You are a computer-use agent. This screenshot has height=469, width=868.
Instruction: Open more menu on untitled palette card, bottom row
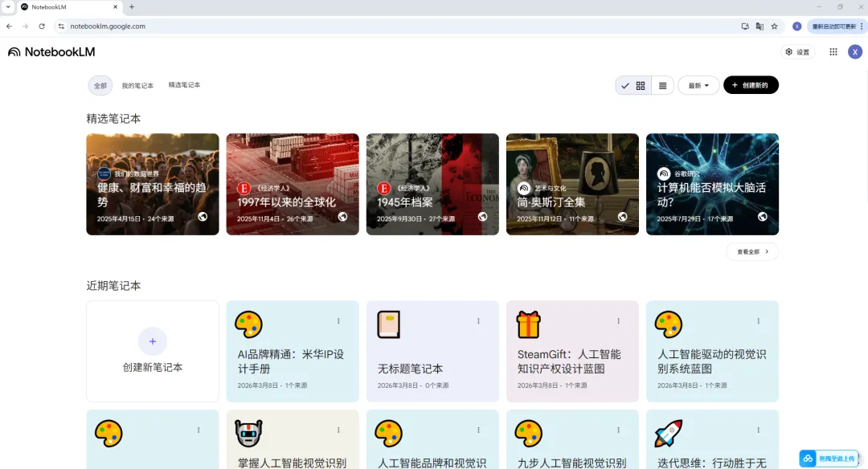click(199, 430)
